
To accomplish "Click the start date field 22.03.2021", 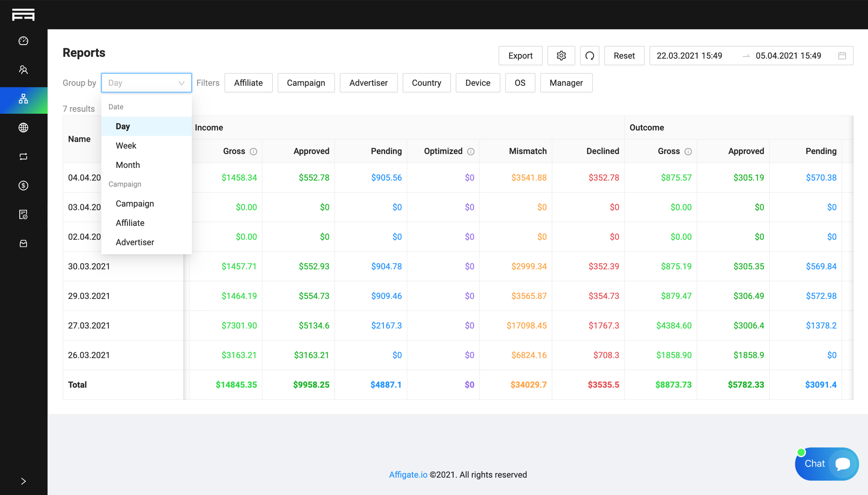I will [689, 56].
